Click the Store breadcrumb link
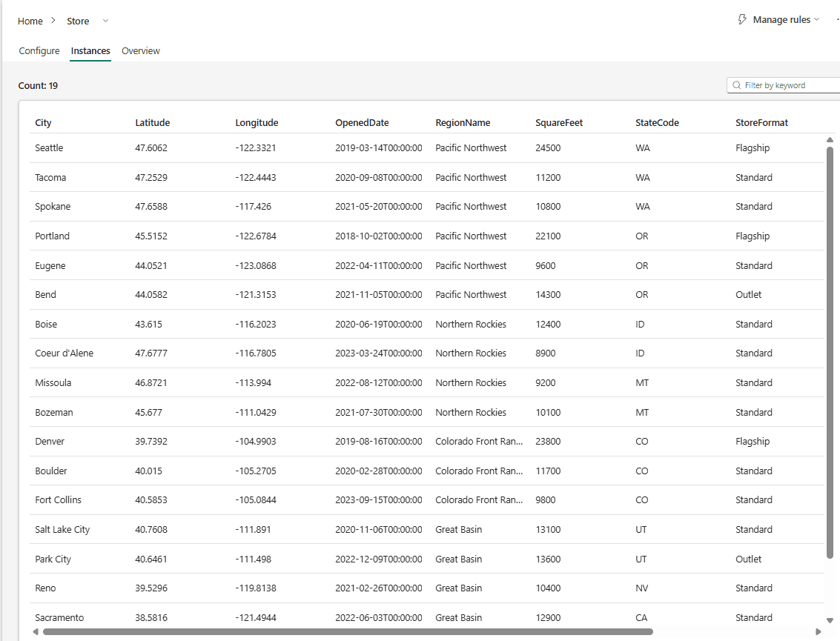This screenshot has height=641, width=840. (78, 21)
